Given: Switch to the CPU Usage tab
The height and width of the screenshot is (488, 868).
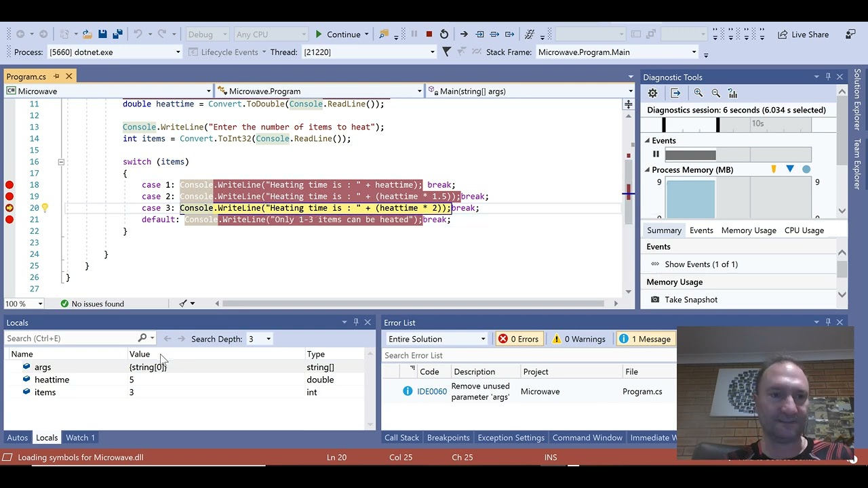Looking at the screenshot, I should point(804,230).
